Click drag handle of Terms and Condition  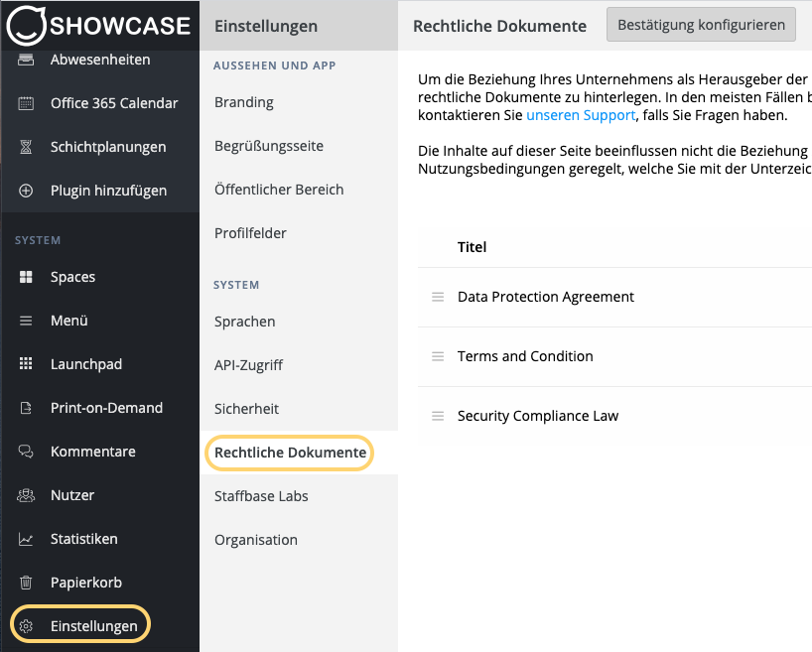438,356
